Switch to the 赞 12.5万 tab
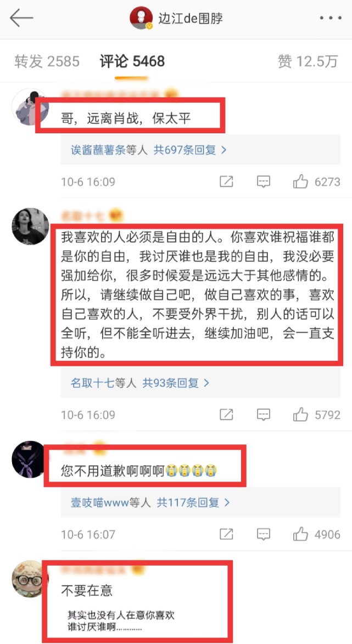Screen dimensions: 352x644 [308, 61]
